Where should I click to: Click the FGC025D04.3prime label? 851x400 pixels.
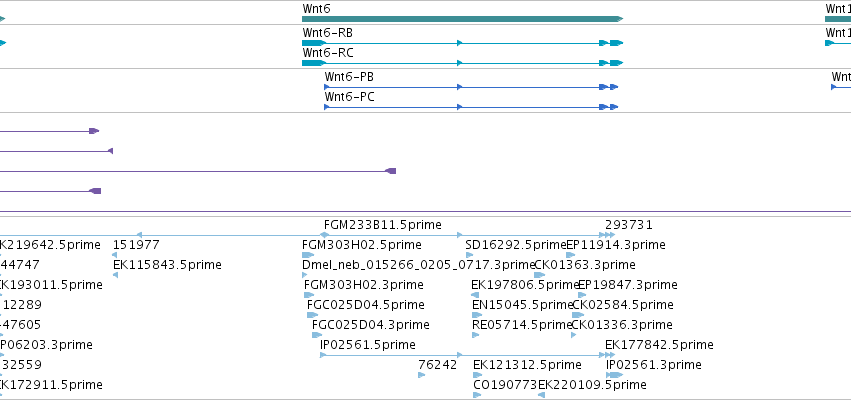tap(371, 325)
